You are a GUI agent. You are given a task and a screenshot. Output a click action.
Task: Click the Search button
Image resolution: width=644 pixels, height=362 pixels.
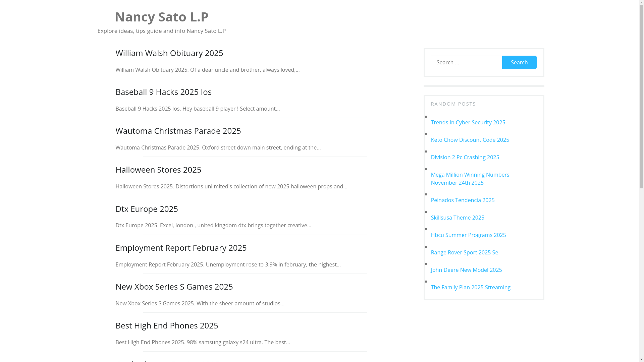tap(519, 62)
